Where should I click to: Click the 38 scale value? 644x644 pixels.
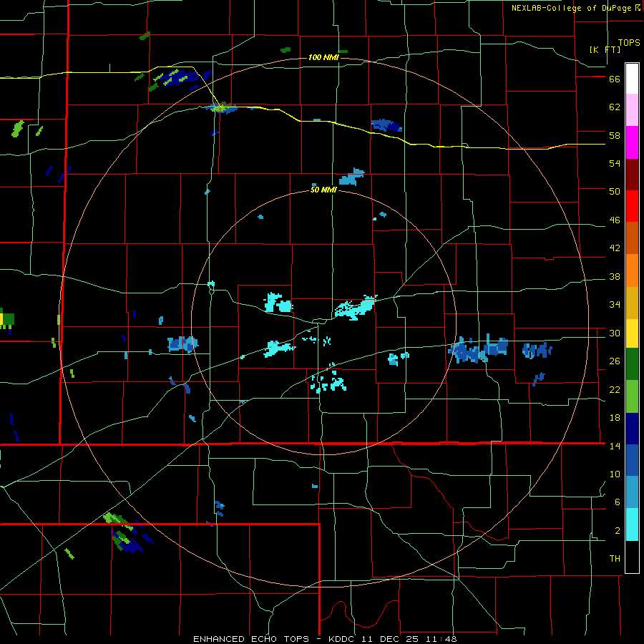[615, 276]
